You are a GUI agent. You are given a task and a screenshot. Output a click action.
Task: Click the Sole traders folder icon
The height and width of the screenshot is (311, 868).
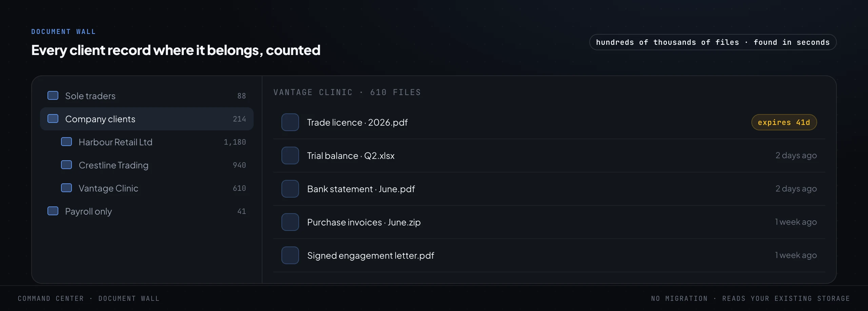coord(53,95)
